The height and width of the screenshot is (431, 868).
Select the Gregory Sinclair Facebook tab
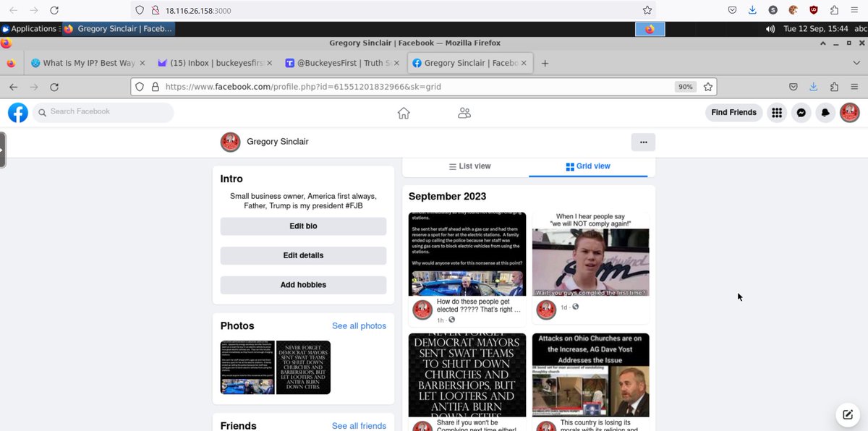click(469, 63)
